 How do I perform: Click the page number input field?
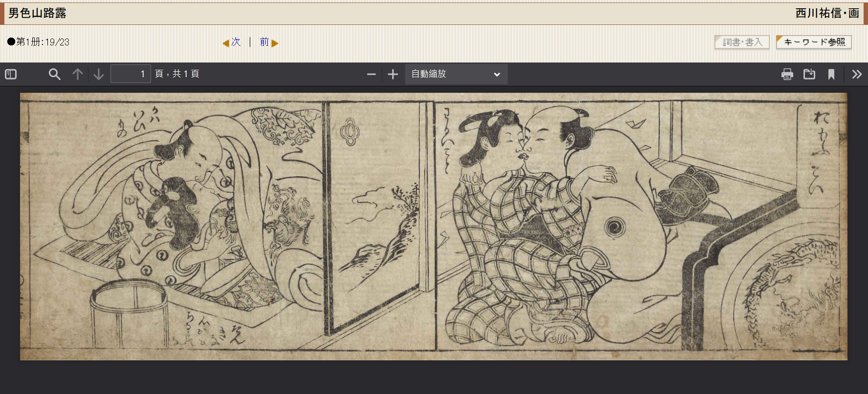pos(130,74)
